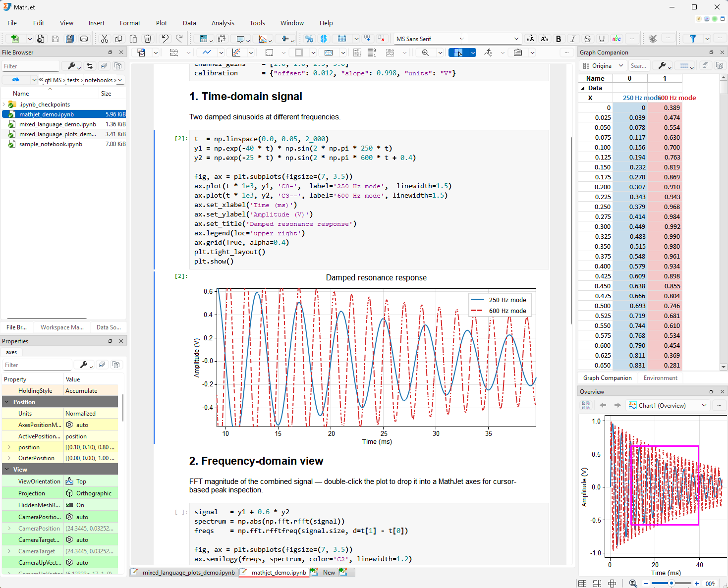
Task: Click the vertical scrollbar of Graph Companion table
Action: (x=724, y=222)
